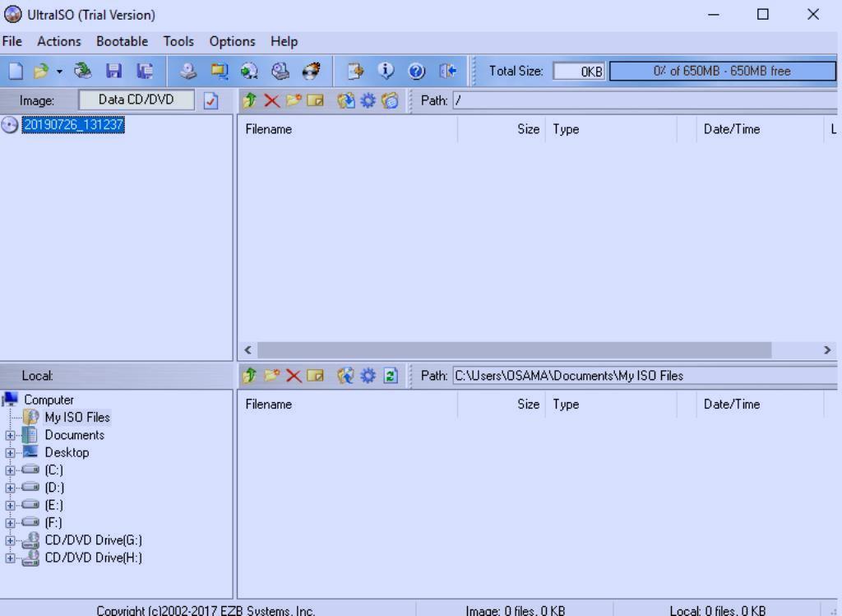Screen dimensions: 842x616
Task: Click the local pane red X Delete icon
Action: 294,375
